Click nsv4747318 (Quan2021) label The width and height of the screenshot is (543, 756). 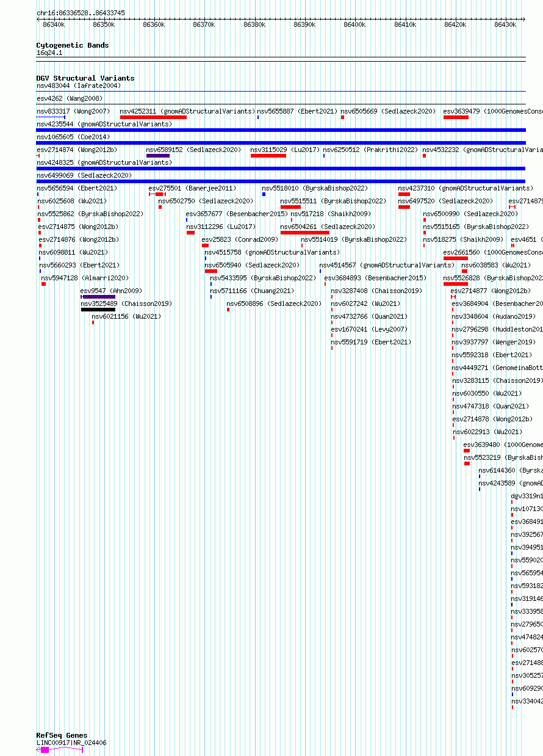pos(491,406)
